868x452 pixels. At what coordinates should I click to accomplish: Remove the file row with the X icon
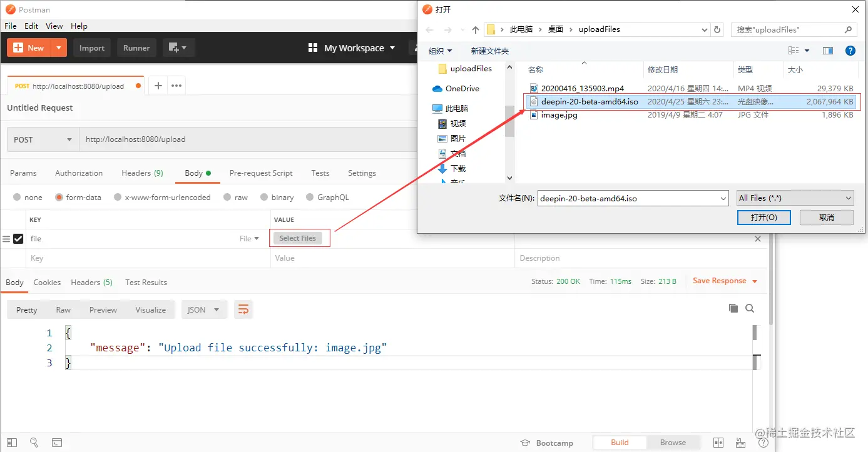pyautogui.click(x=758, y=239)
